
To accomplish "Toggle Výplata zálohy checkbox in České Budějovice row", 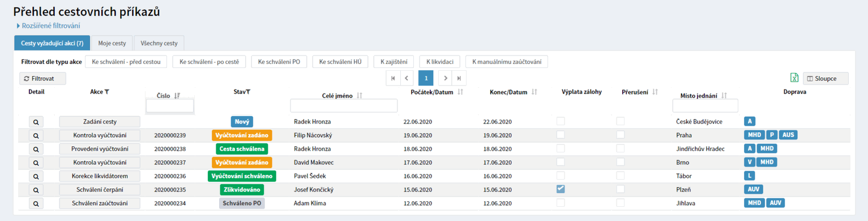I will 561,121.
